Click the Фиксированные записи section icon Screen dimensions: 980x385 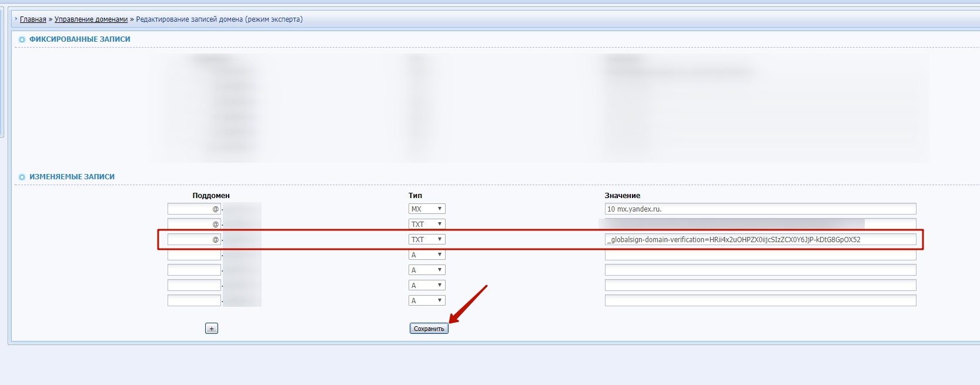[22, 39]
